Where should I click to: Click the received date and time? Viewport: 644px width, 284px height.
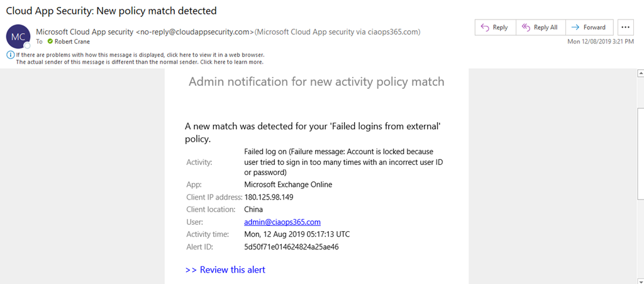[x=600, y=42]
